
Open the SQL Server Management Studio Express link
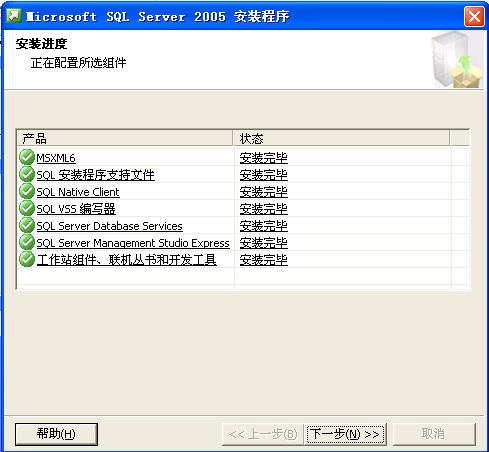point(133,243)
